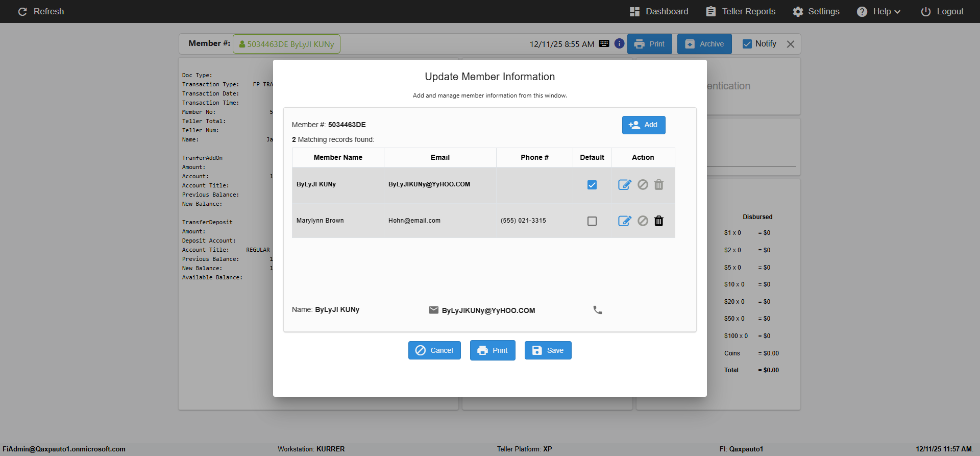980x456 pixels.
Task: Open Settings from the top bar
Action: coord(816,11)
